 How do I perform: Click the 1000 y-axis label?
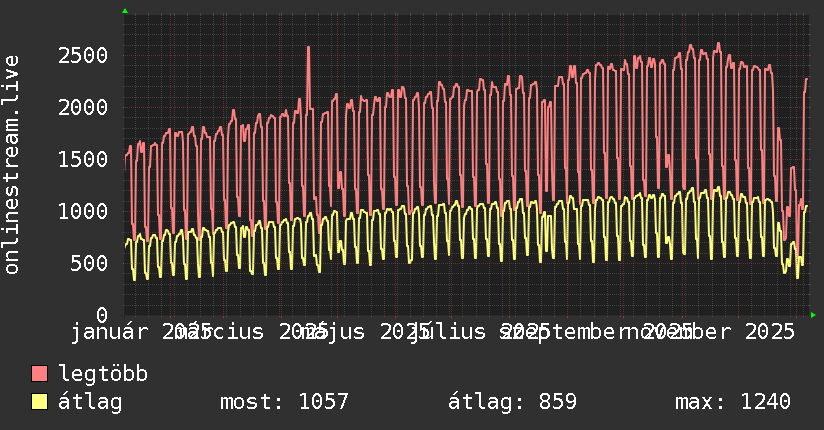(x=83, y=211)
